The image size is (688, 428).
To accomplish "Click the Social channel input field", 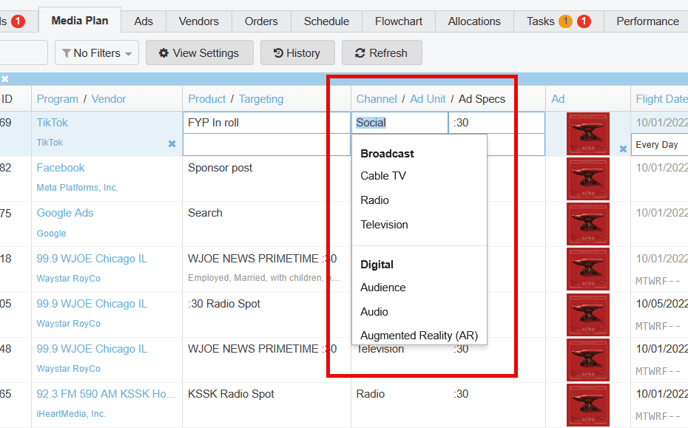I will pos(400,123).
